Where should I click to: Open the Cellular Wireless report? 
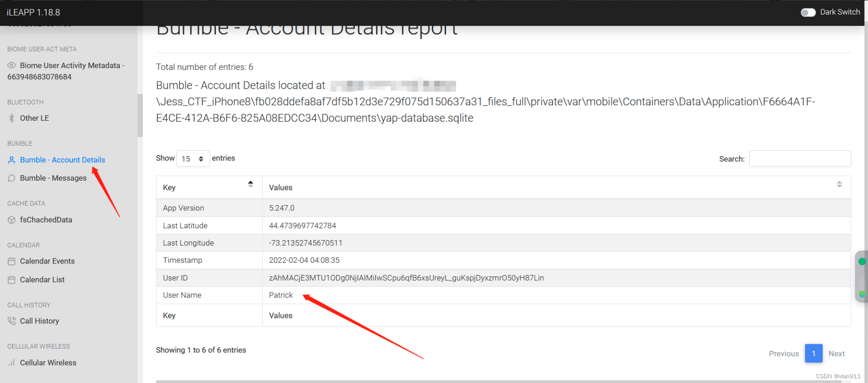click(x=48, y=363)
